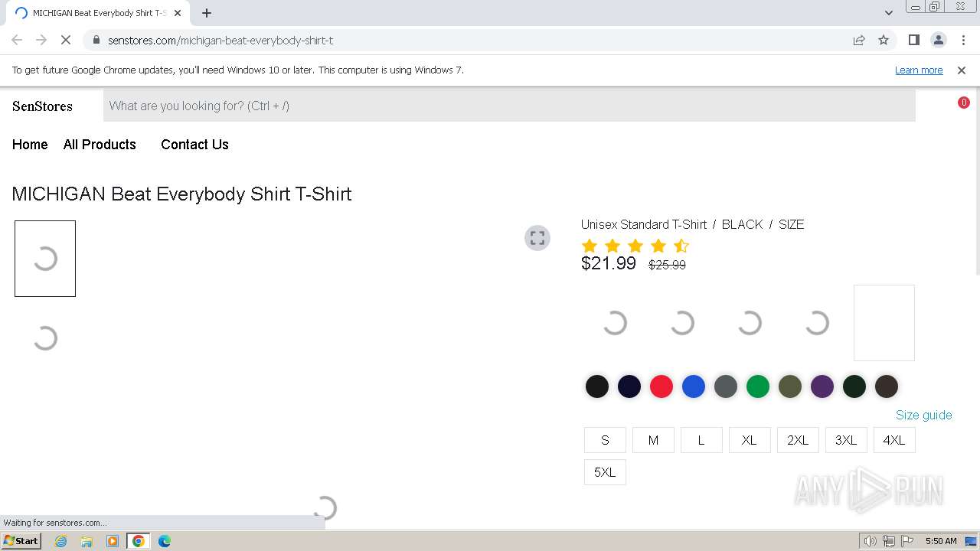Open File Explorer from the taskbar
This screenshot has height=551, width=980.
(87, 541)
